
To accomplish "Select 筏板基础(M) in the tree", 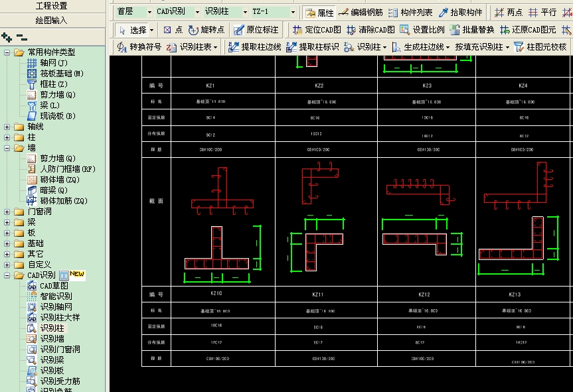I will (x=62, y=74).
